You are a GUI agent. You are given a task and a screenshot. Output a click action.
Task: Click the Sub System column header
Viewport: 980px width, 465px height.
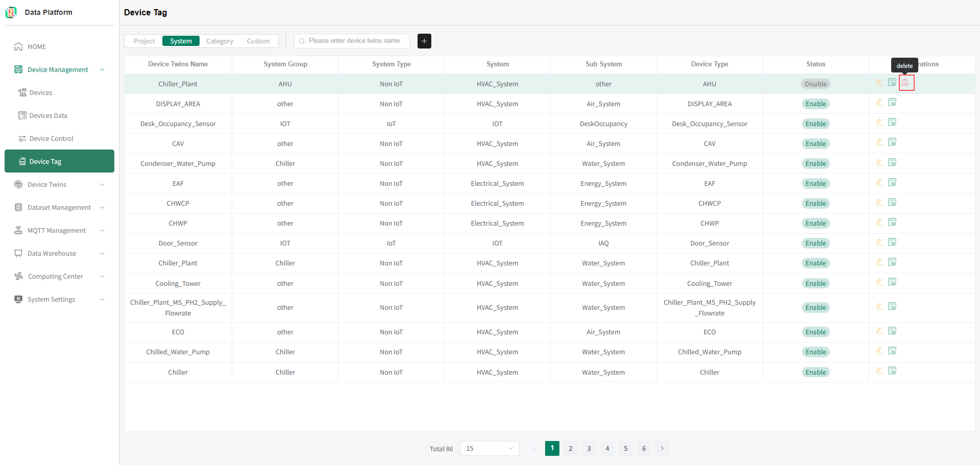click(603, 64)
